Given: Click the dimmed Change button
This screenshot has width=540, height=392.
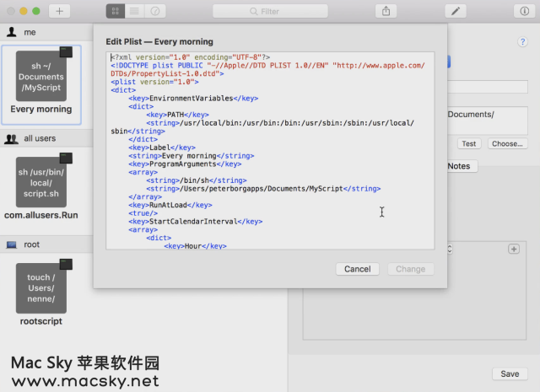Looking at the screenshot, I should 411,269.
